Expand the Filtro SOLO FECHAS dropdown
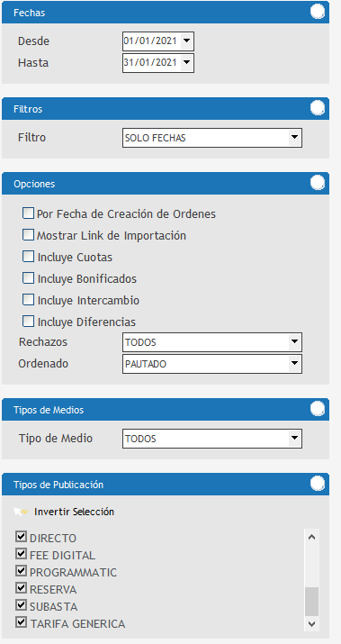Viewport: 341px width, 644px height. [294, 138]
